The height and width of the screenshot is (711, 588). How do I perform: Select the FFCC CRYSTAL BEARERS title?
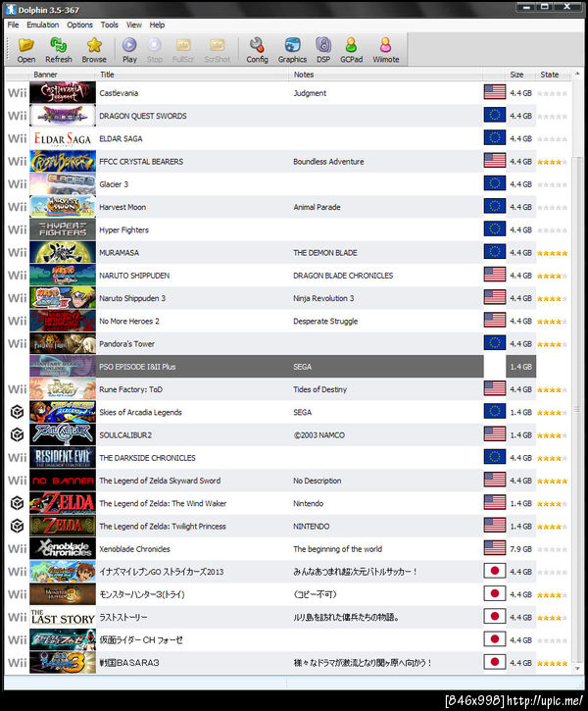[141, 162]
